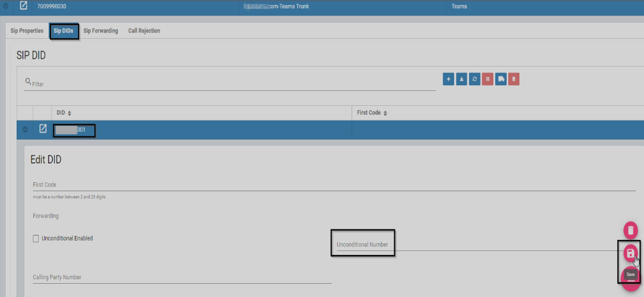The image size is (644, 297).
Task: Click the red list icon in toolbar
Action: (488, 79)
